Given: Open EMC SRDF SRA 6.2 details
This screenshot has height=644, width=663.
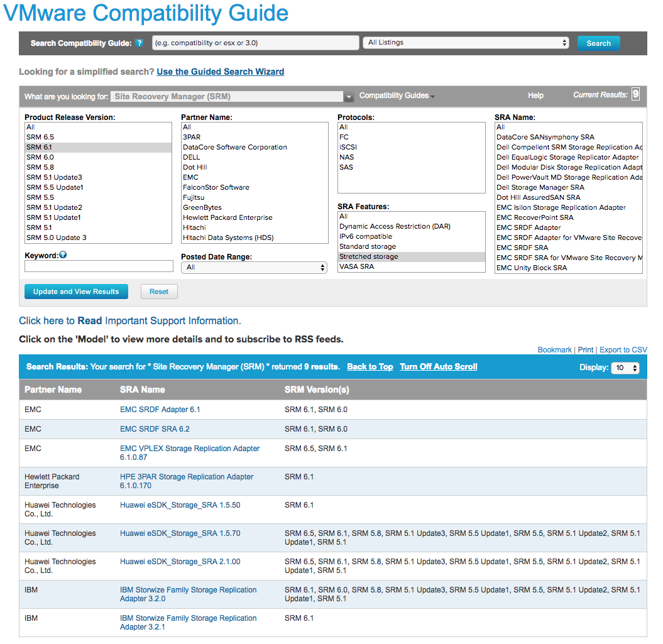Looking at the screenshot, I should [155, 429].
